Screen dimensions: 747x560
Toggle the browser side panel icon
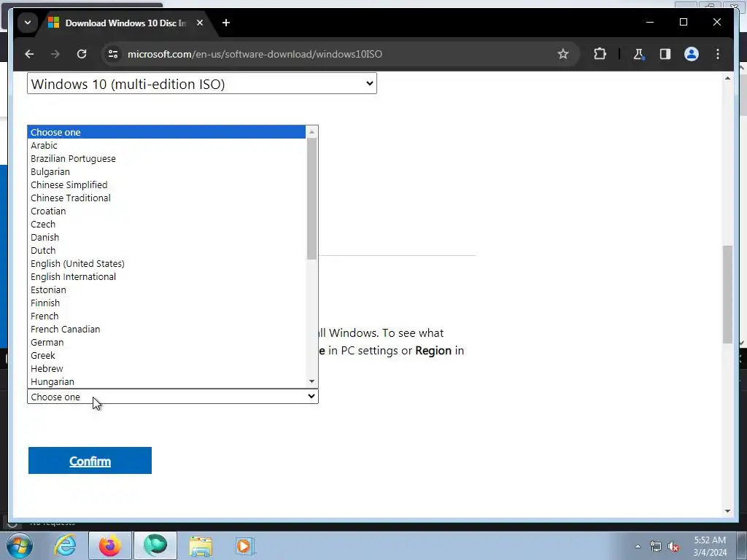click(665, 54)
